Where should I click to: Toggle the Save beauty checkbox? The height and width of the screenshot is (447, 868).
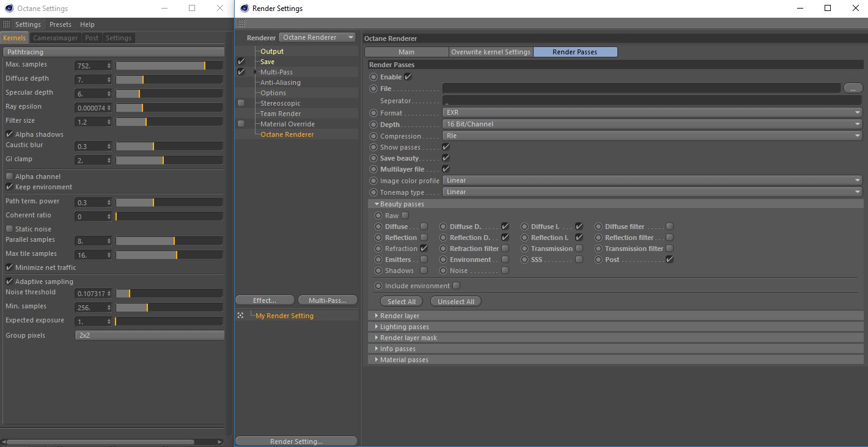446,158
